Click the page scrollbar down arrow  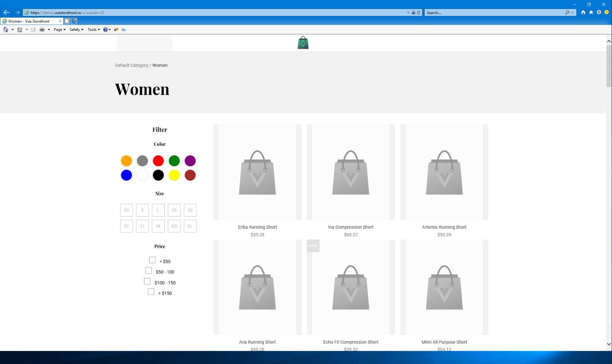tap(609, 344)
